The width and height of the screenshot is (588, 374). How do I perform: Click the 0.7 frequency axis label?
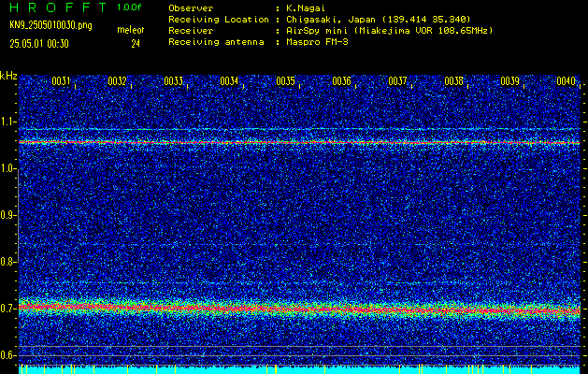tap(7, 309)
